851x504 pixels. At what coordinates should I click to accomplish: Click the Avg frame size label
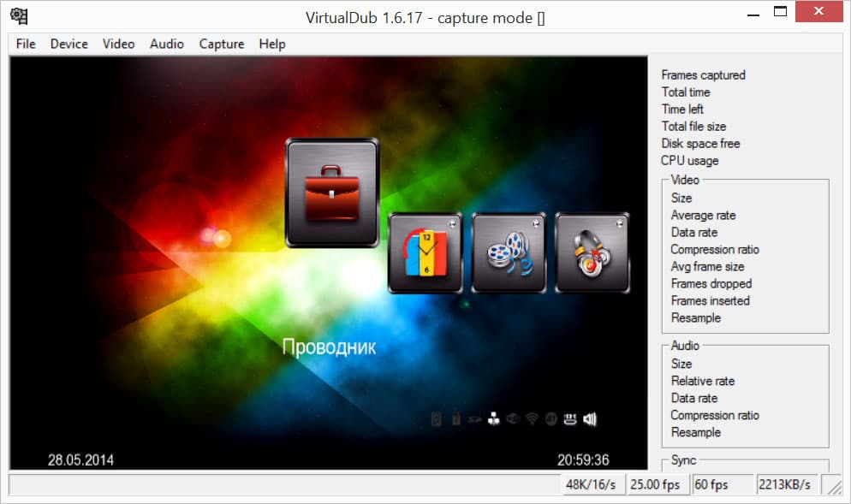(708, 266)
